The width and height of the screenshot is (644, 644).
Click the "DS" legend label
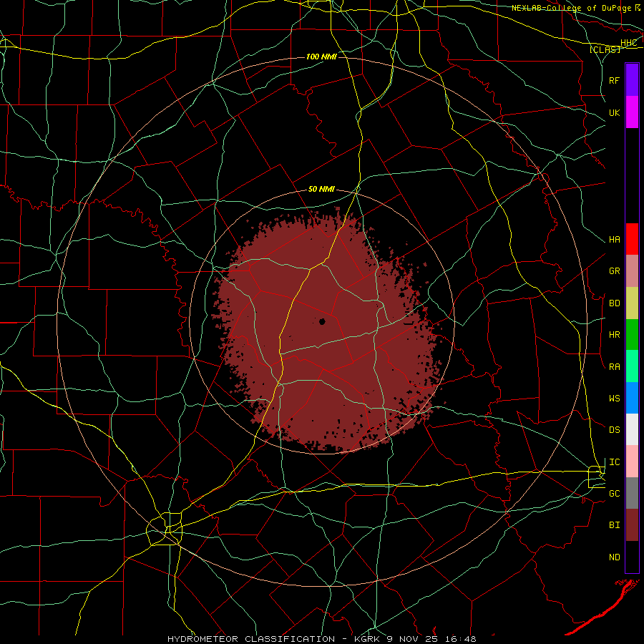tap(615, 430)
